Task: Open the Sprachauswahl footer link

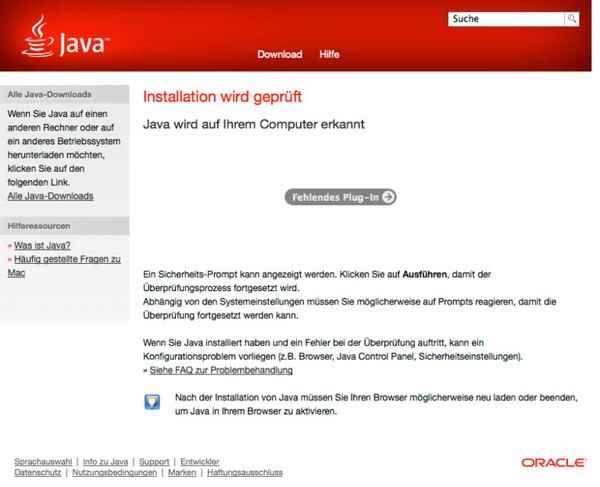Action: (x=43, y=462)
